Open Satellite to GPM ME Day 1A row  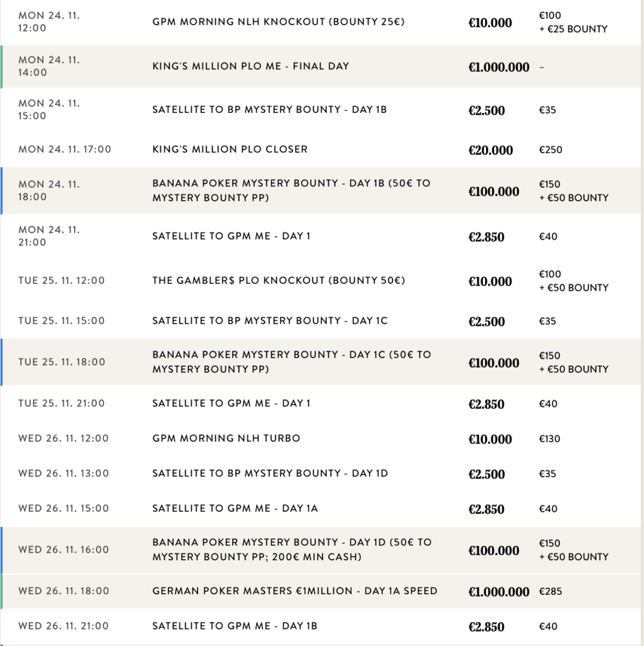pos(235,508)
